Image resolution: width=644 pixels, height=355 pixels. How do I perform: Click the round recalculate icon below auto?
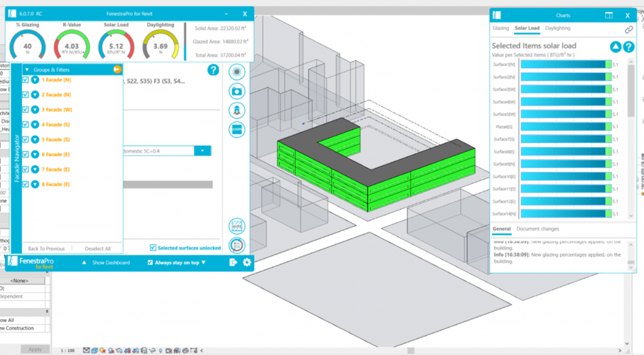click(236, 246)
